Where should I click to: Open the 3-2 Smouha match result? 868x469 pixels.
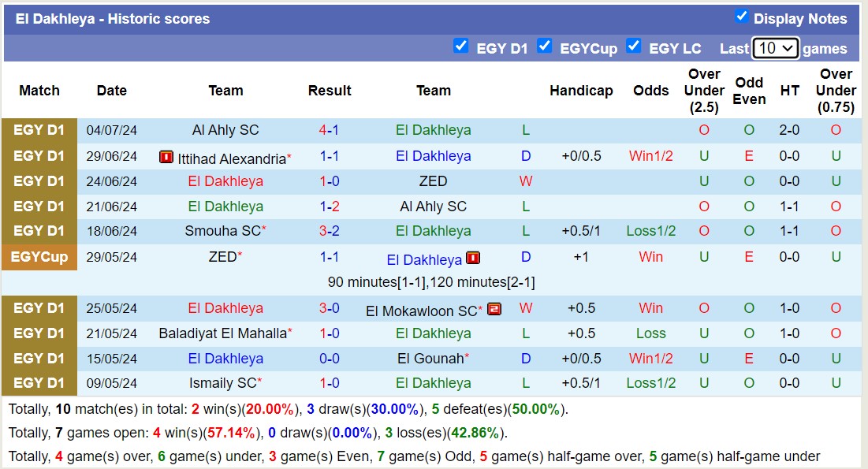(x=330, y=231)
